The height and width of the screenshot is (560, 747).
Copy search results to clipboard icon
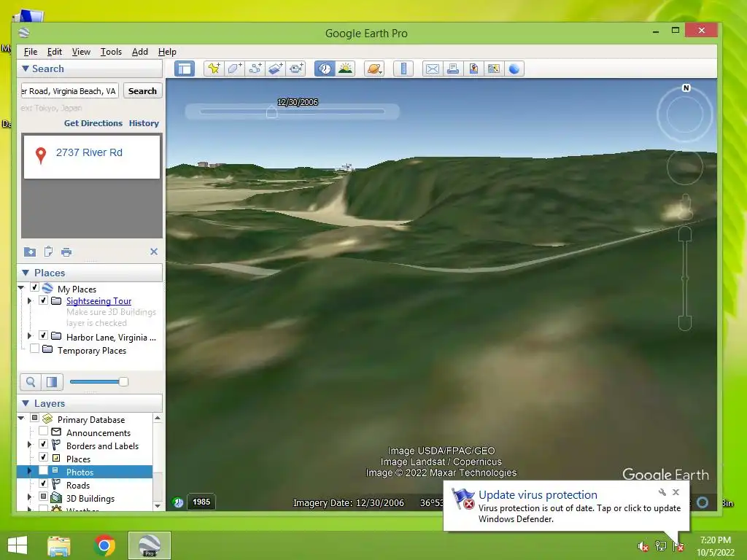[48, 252]
